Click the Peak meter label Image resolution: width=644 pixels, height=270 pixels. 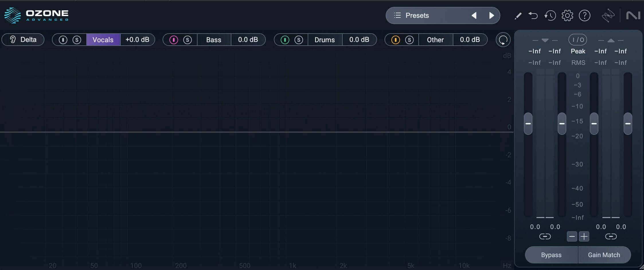[578, 51]
